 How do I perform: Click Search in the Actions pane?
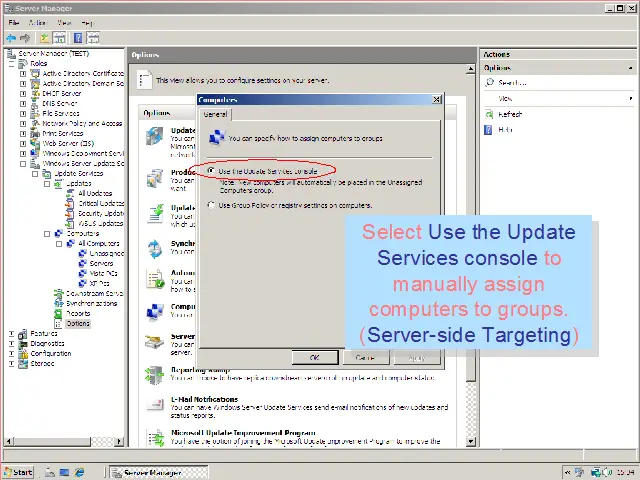512,83
